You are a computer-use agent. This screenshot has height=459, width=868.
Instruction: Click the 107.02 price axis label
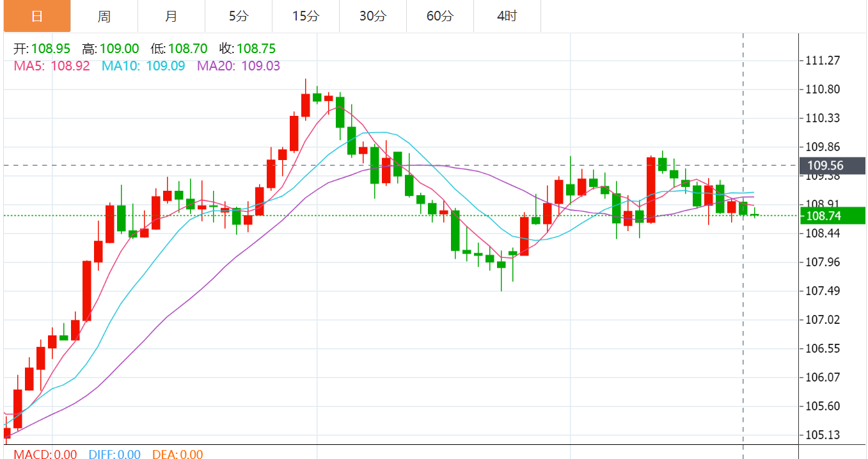[823, 320]
